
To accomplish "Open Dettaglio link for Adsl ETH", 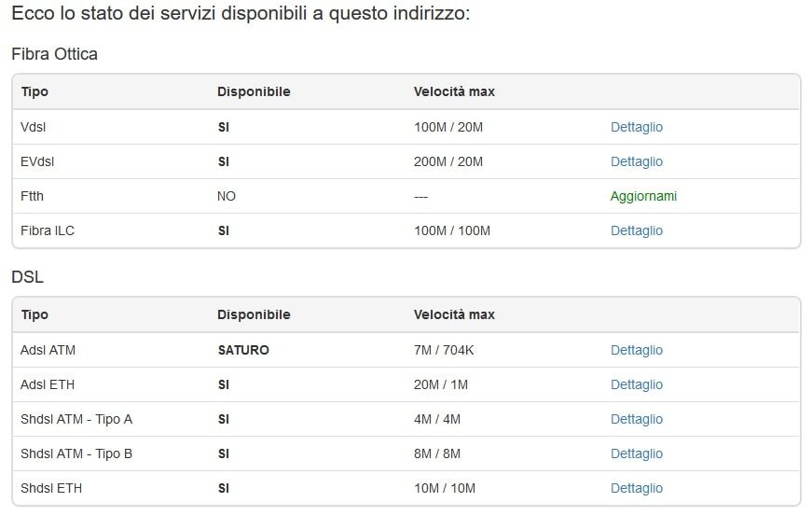I will [x=637, y=384].
